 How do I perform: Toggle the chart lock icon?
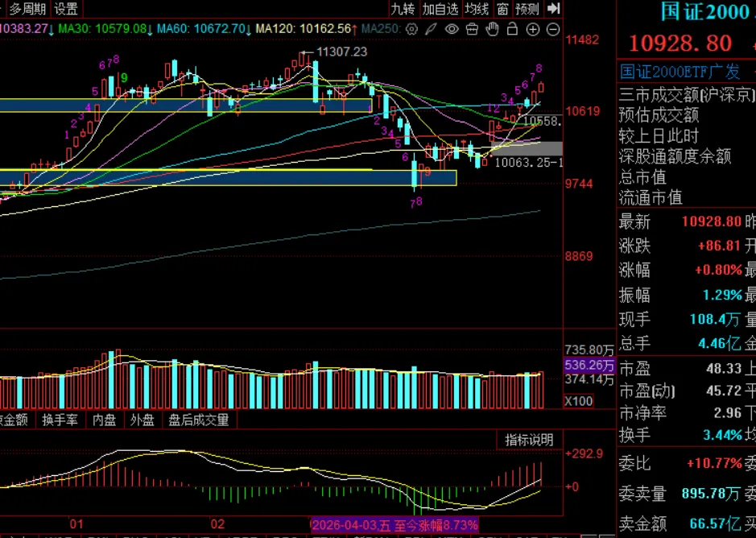[512, 29]
